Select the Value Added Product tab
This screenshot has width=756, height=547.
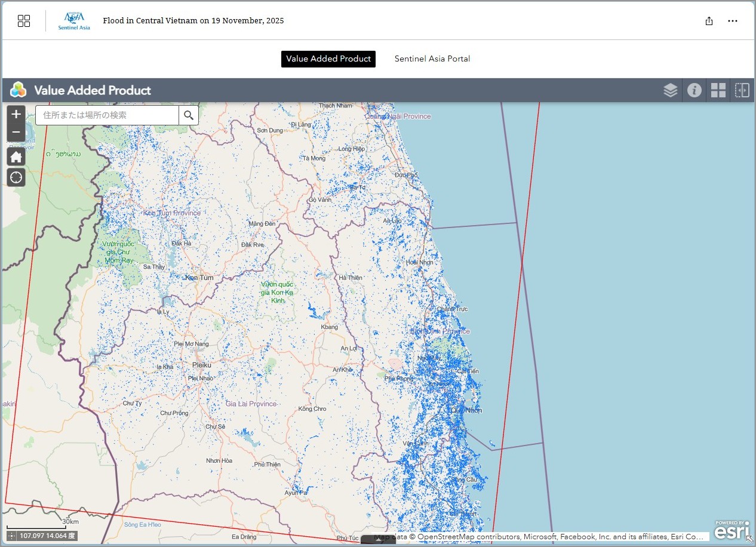click(x=328, y=59)
